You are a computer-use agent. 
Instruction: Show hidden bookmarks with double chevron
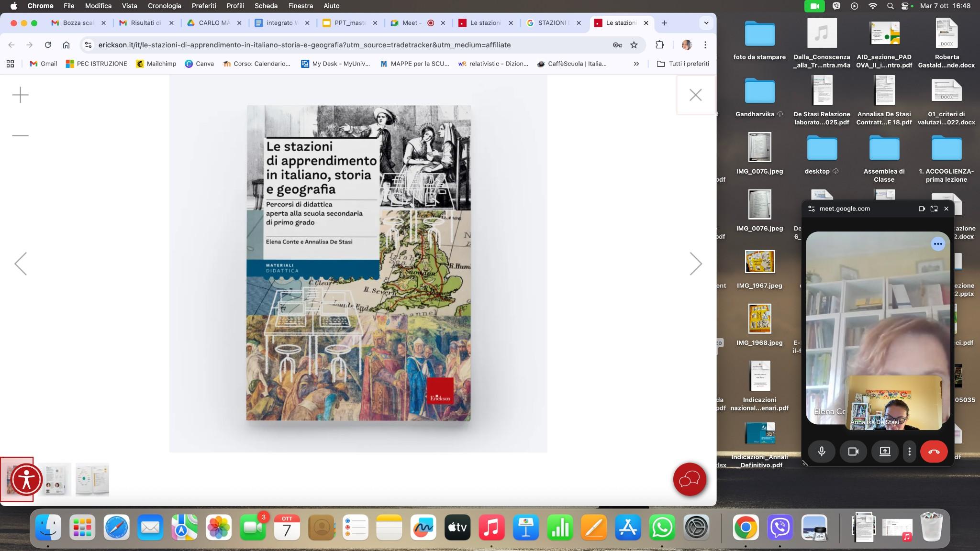tap(636, 64)
